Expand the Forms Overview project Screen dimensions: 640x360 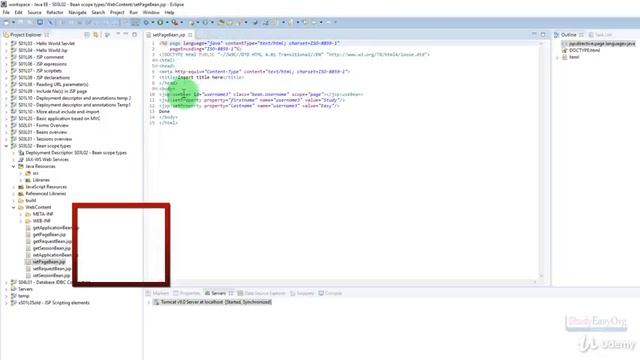6,125
